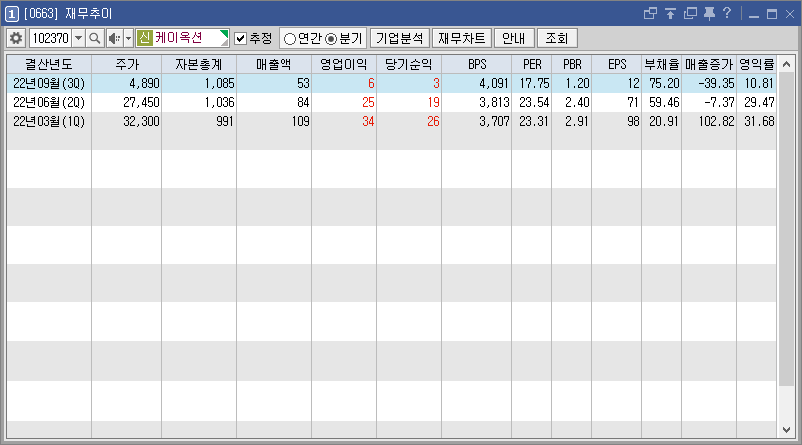This screenshot has width=802, height=445.
Task: Select the 22년06월(2Q) row
Action: (391, 102)
